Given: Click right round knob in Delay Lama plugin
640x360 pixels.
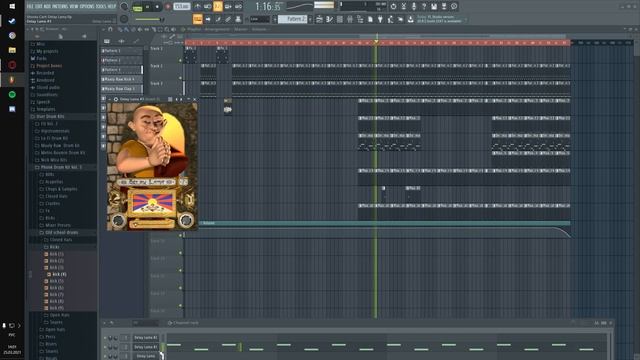Looking at the screenshot, I should pos(186,220).
